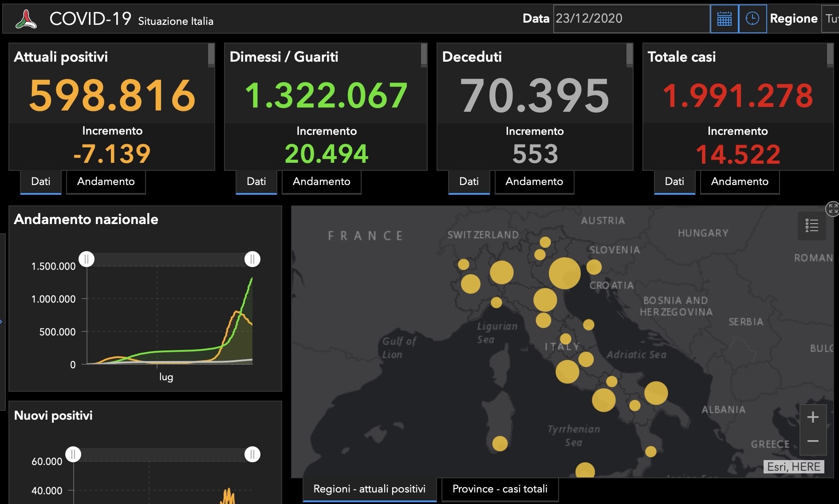
Task: Click the scrollbar of Deceduti panel
Action: click(x=630, y=55)
